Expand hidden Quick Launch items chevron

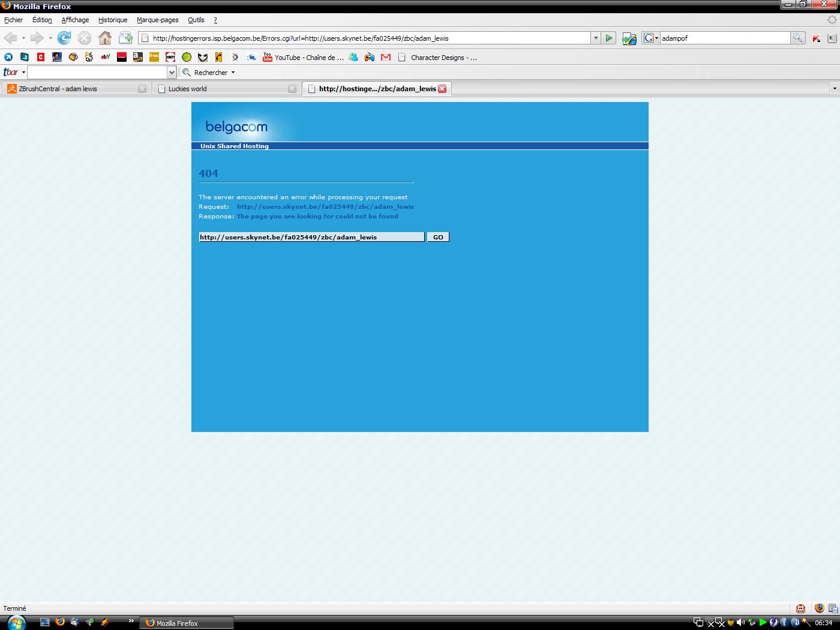click(131, 621)
